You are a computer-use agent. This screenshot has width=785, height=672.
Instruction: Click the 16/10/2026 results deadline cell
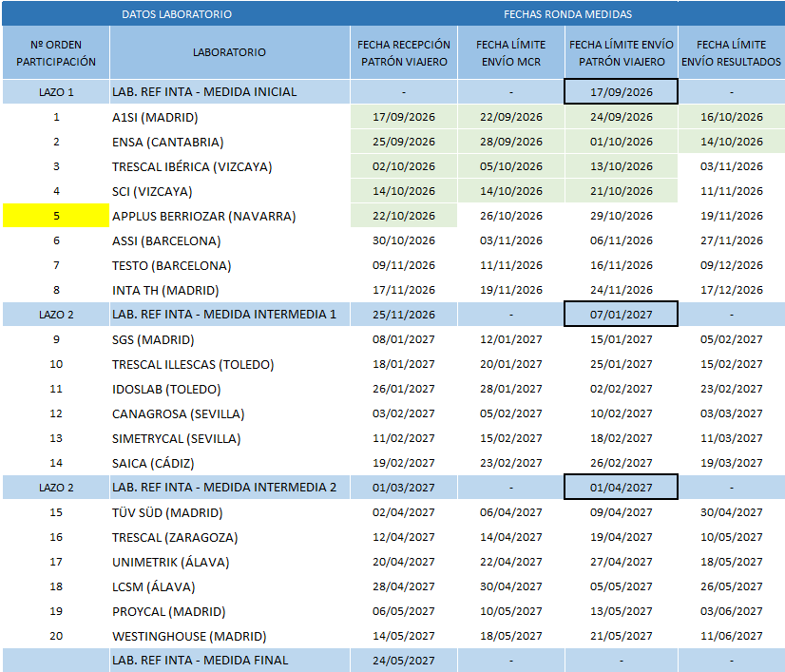[731, 117]
